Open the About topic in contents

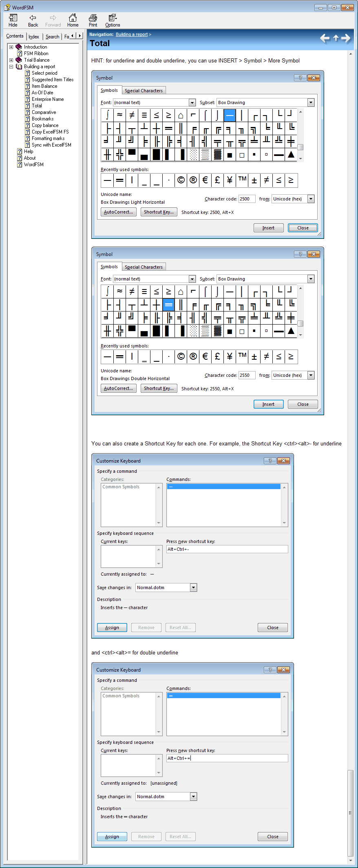(x=29, y=158)
